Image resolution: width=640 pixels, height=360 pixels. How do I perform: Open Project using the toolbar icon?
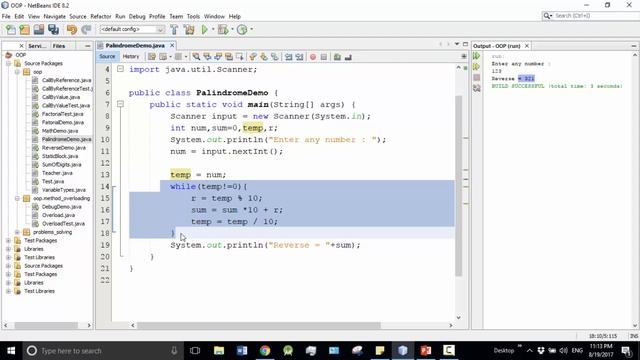coord(39,29)
